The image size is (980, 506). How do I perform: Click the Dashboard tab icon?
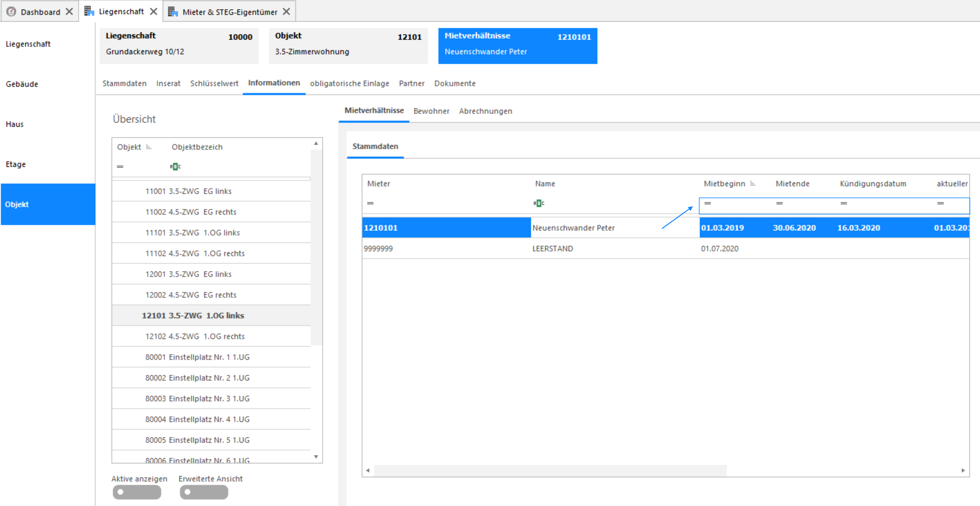(x=11, y=12)
